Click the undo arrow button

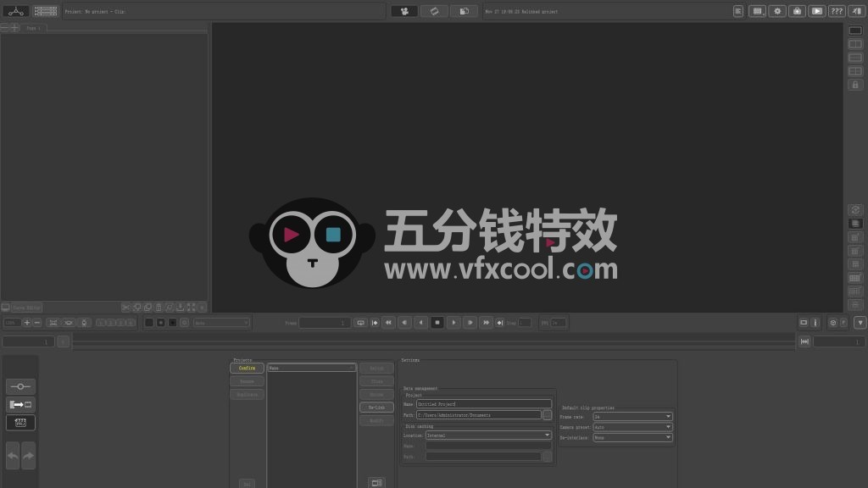pos(13,456)
